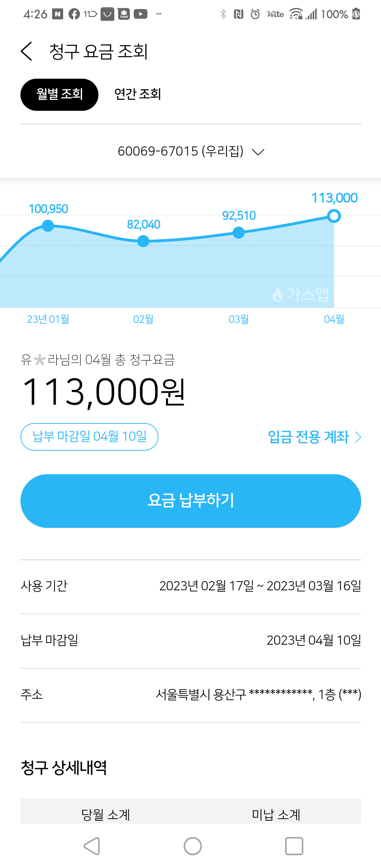The height and width of the screenshot is (868, 381).
Task: Select the 01월 data point on chart
Action: 48,226
